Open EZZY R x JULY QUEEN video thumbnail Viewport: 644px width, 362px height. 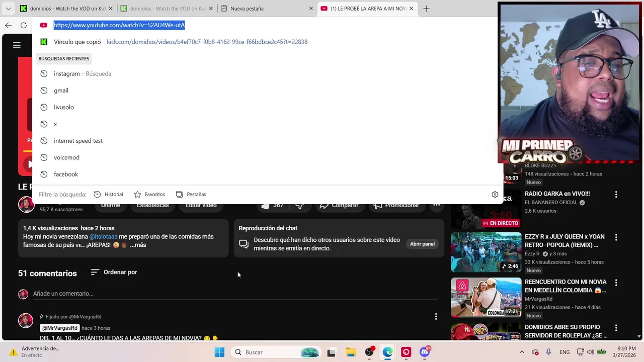[x=486, y=252]
